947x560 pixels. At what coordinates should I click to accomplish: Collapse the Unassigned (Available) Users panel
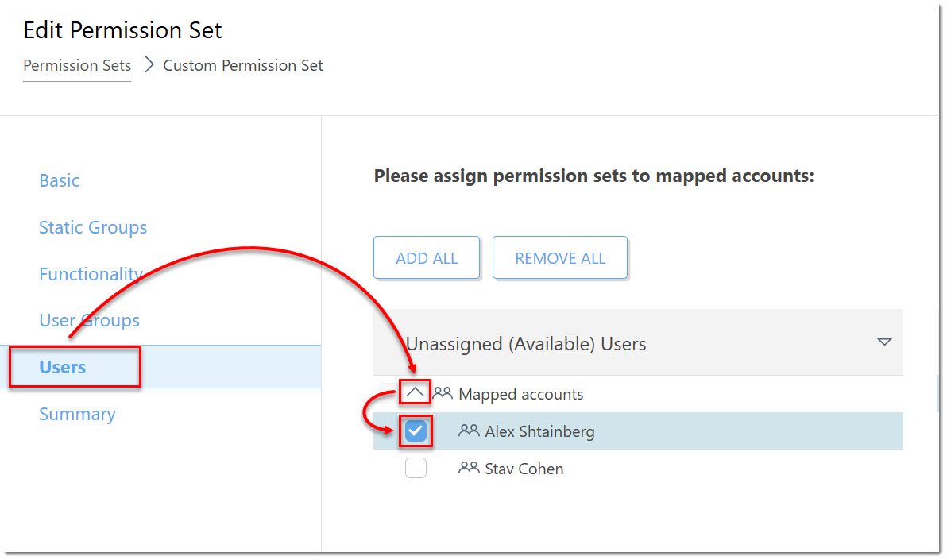click(x=884, y=342)
